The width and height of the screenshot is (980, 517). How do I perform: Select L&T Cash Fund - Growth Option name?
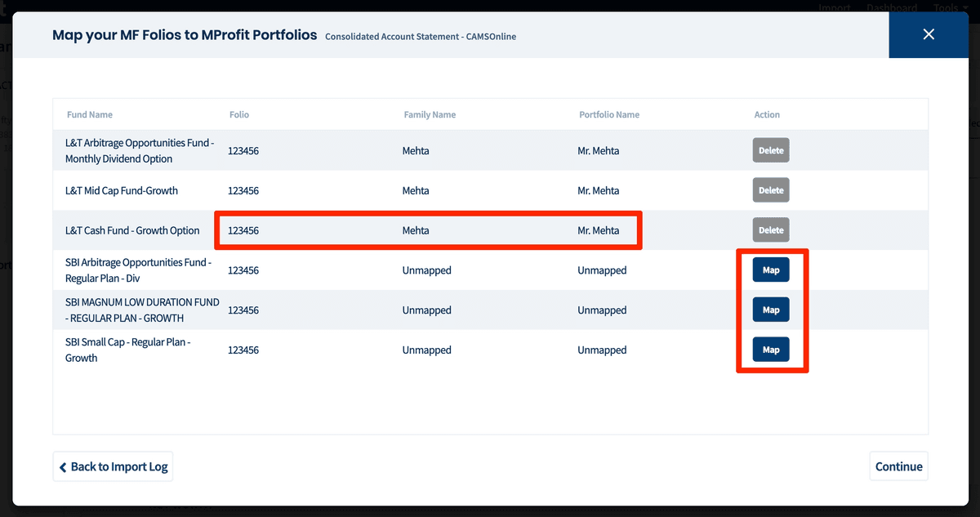pos(132,230)
